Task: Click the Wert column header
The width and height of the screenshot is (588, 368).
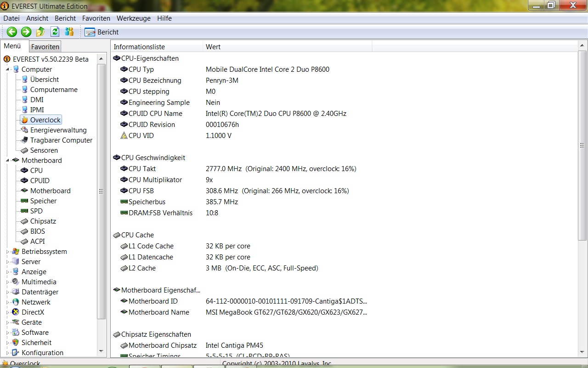Action: 287,47
